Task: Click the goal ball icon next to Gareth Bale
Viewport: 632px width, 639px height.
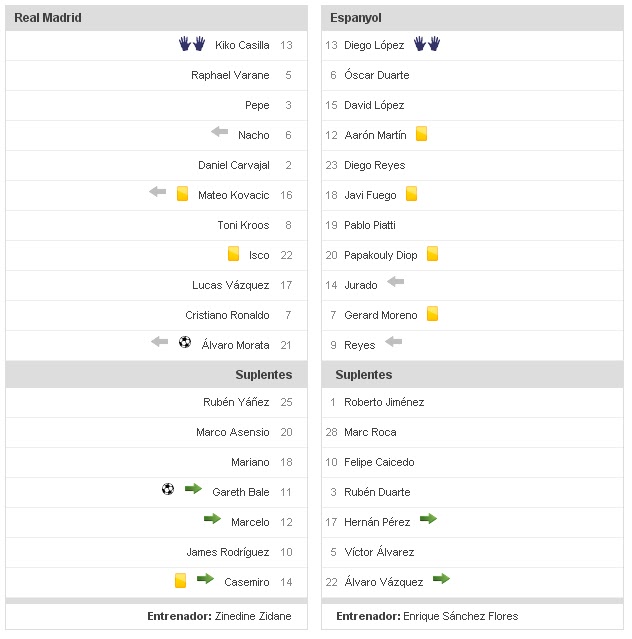Action: 168,489
